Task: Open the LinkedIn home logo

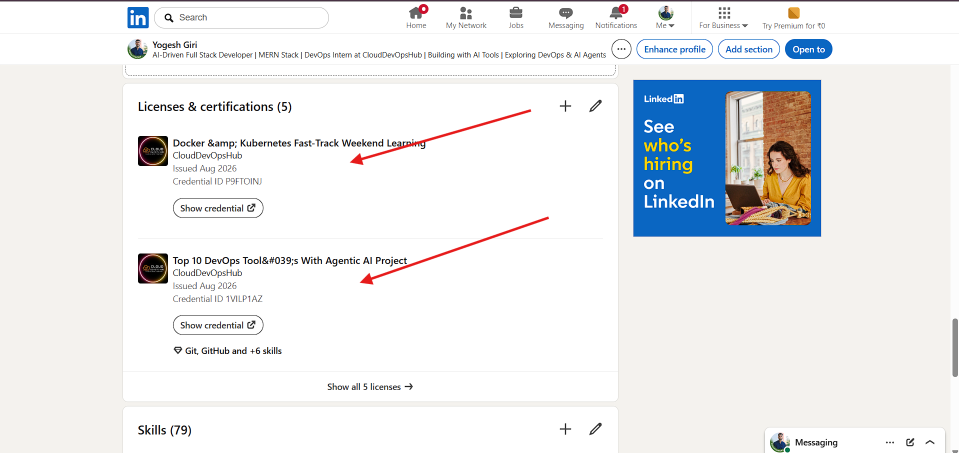Action: 138,18
